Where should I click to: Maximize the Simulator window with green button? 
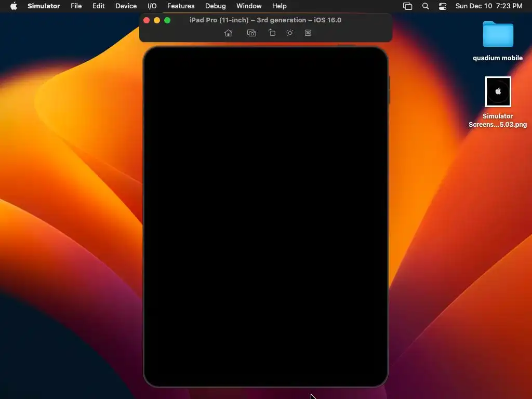(x=167, y=20)
